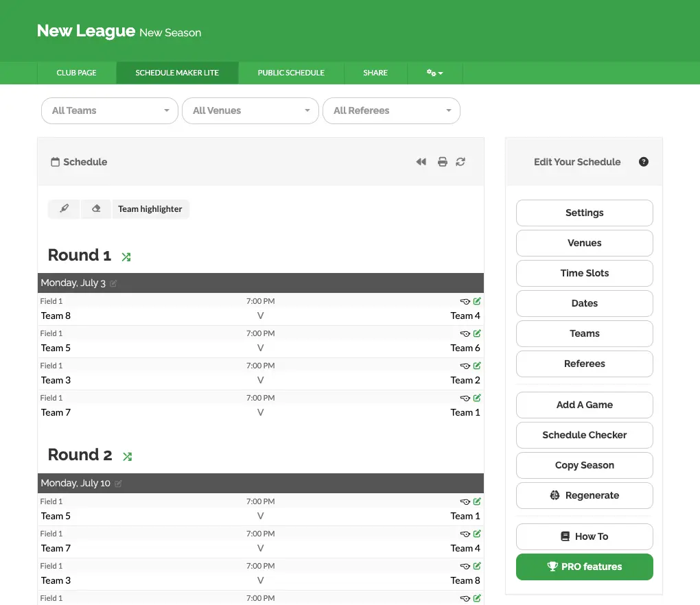Open the Venues editor

(x=585, y=243)
